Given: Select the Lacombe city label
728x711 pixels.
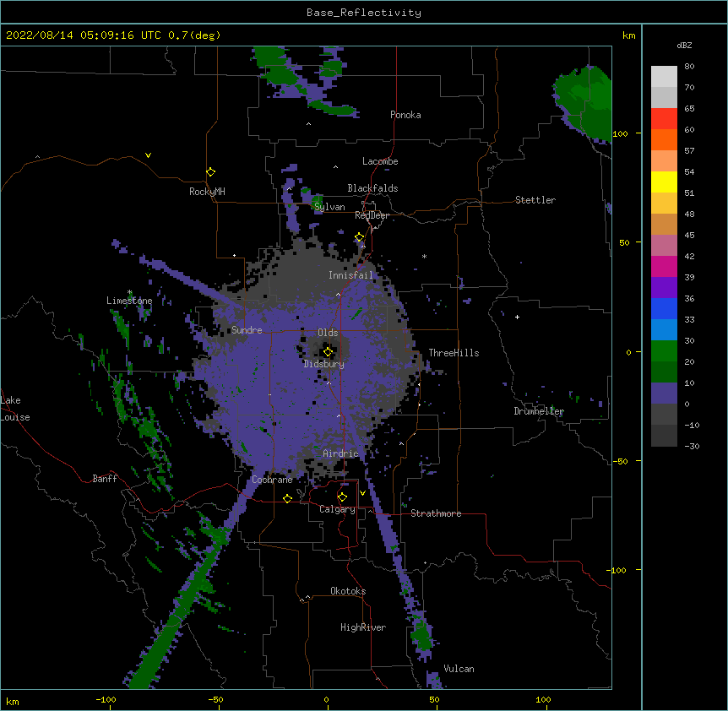Looking at the screenshot, I should coord(380,161).
